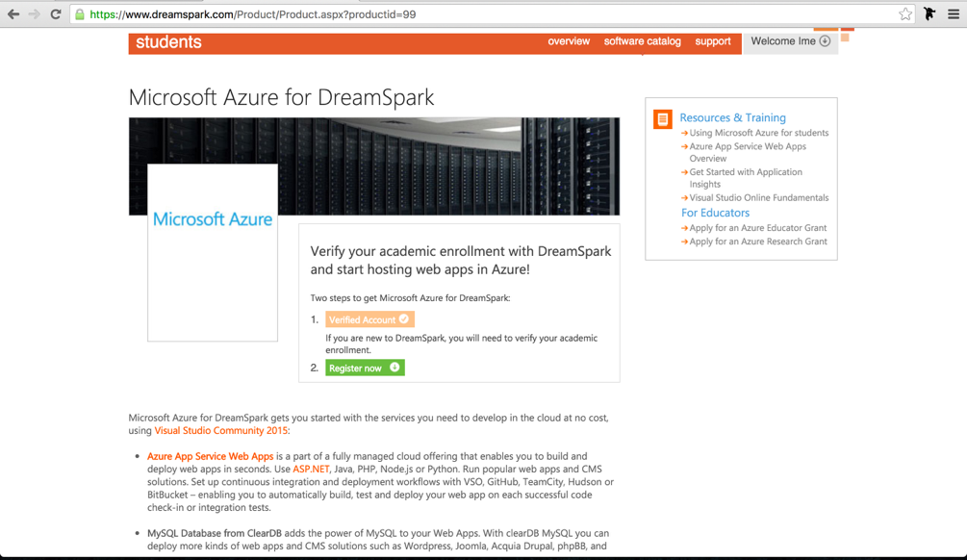This screenshot has height=560, width=967.
Task: Open Using Microsoft Azure for students link
Action: [x=758, y=133]
